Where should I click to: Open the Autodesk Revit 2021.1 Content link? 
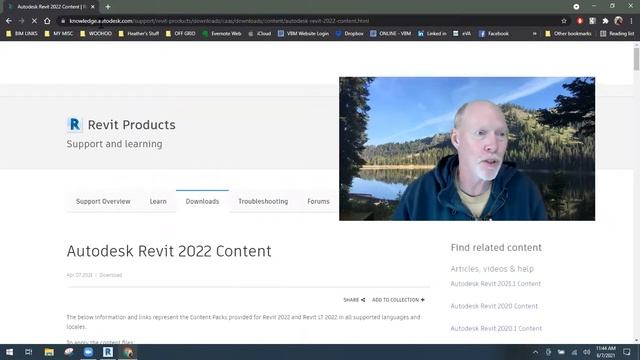point(496,284)
